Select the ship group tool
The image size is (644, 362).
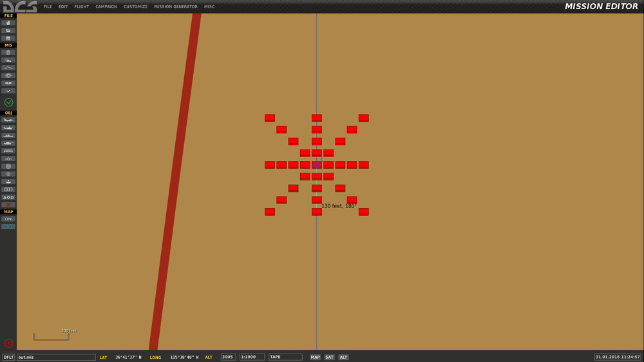8,136
